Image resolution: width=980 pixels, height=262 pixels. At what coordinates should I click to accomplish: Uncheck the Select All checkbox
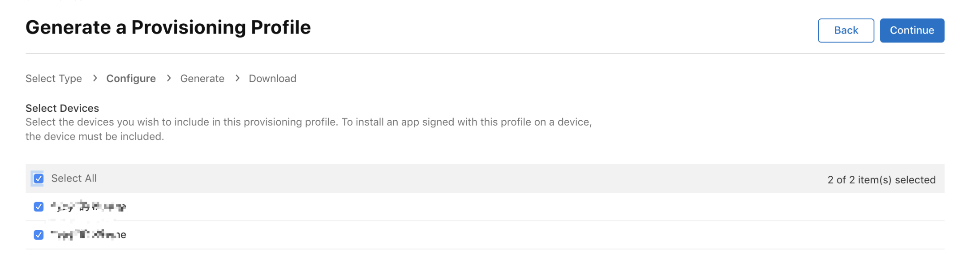coord(39,179)
